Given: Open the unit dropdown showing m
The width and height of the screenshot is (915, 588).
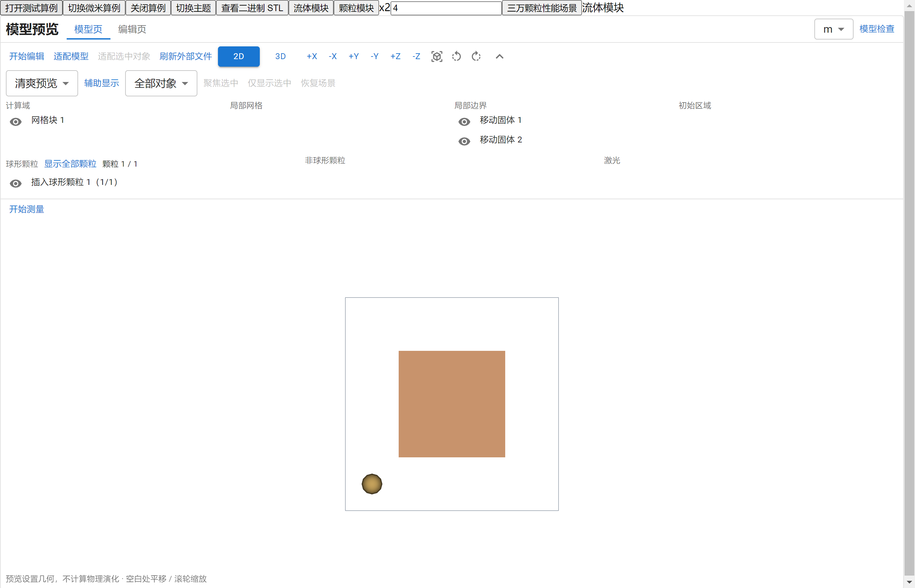Looking at the screenshot, I should (x=834, y=29).
